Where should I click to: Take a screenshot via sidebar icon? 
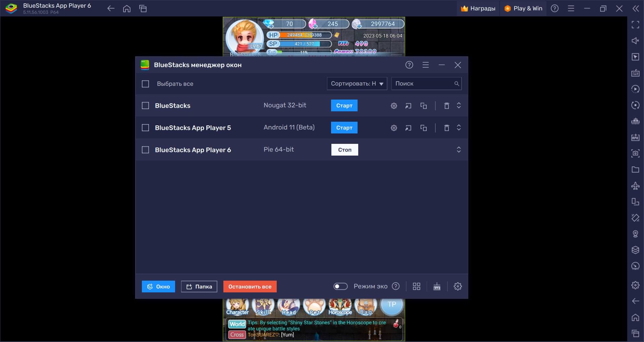(635, 153)
